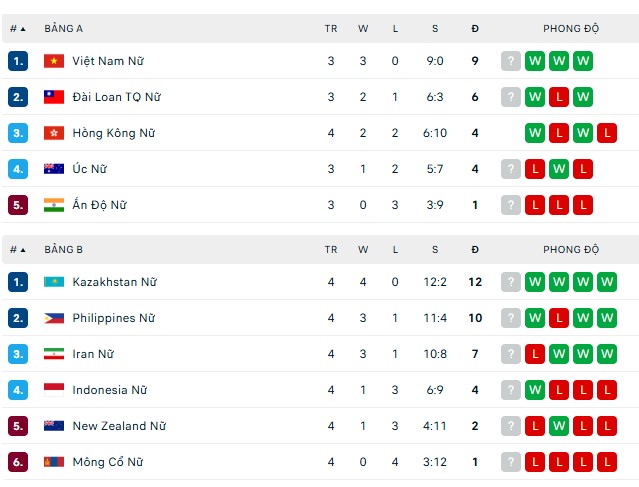Click the Kazakhstan flag icon
The width and height of the screenshot is (639, 487).
pos(54,282)
